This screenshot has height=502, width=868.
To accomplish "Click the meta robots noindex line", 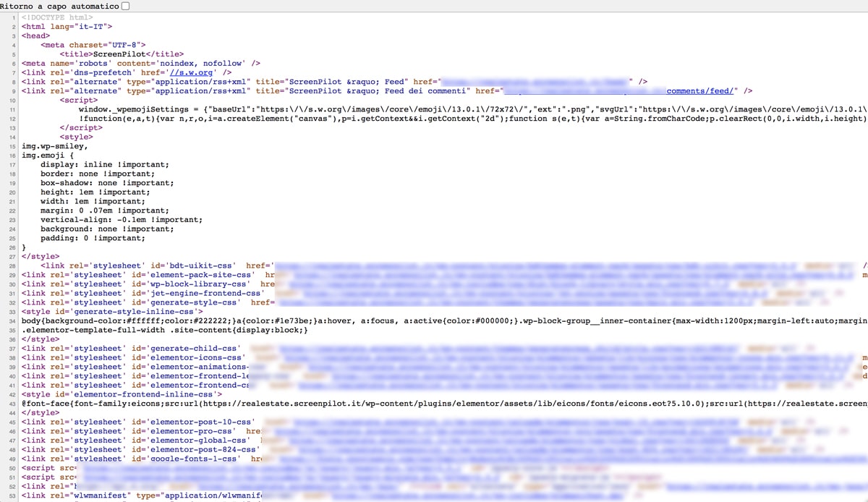I will 141,63.
